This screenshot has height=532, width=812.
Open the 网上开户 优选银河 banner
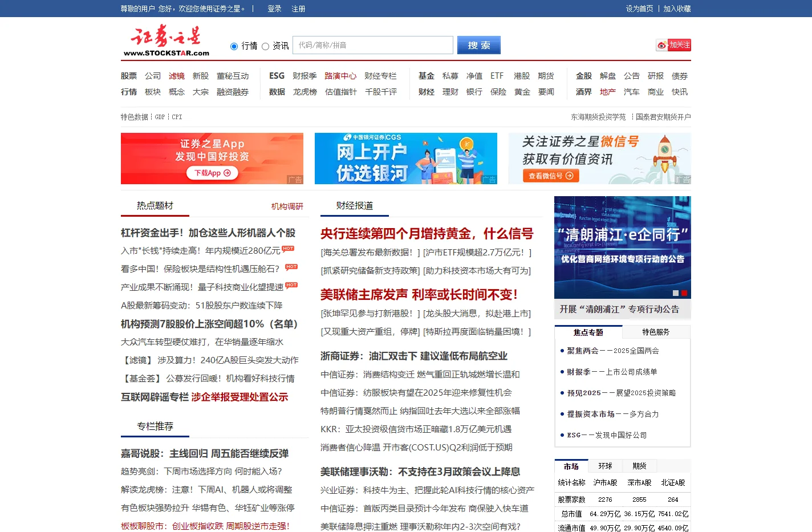coord(406,159)
